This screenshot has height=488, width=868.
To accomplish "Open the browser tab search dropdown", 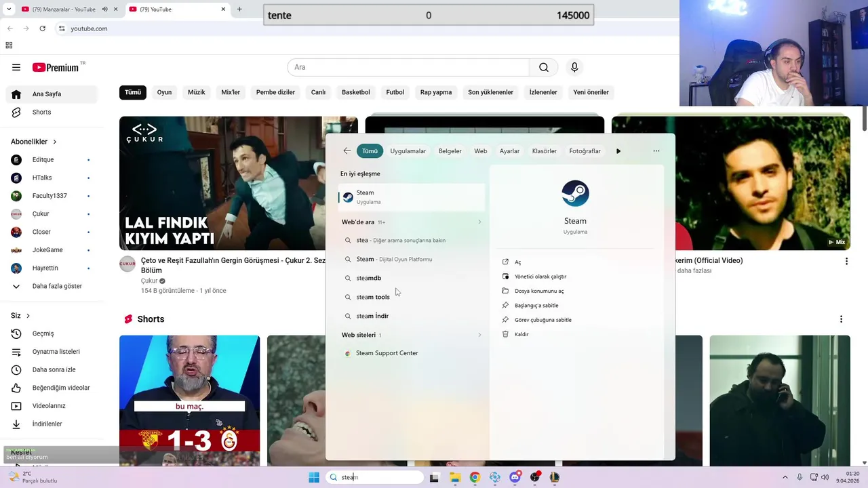I will coord(9,9).
